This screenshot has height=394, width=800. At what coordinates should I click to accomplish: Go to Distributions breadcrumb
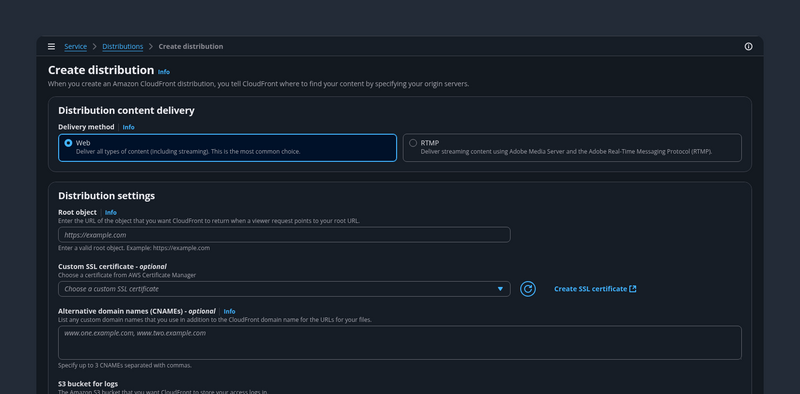pyautogui.click(x=122, y=46)
